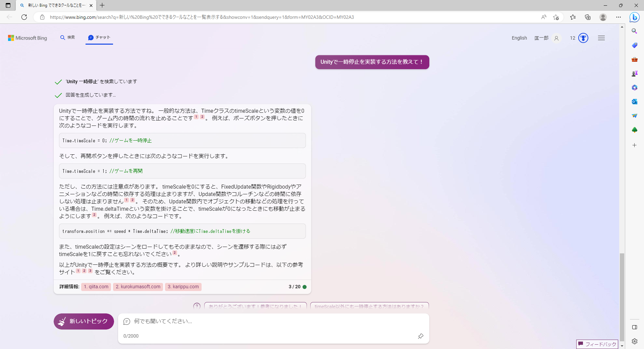
Task: Click the Time.timeScale = 0 code block
Action: pos(182,141)
